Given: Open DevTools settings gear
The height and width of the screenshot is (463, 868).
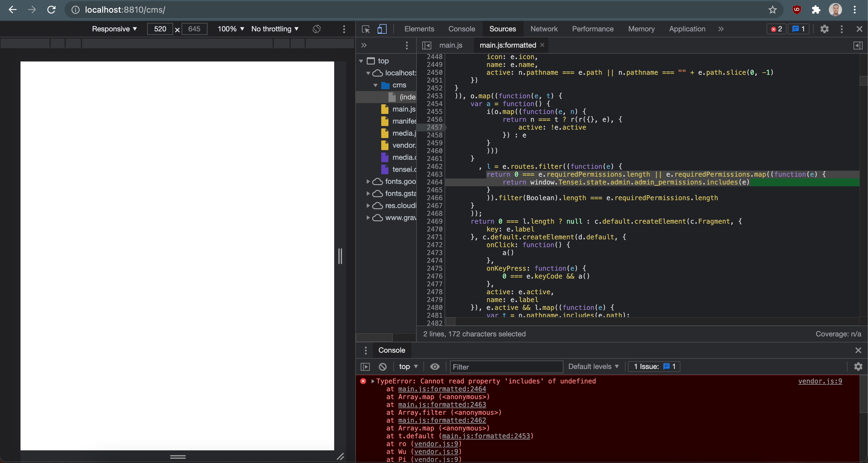Looking at the screenshot, I should 825,29.
